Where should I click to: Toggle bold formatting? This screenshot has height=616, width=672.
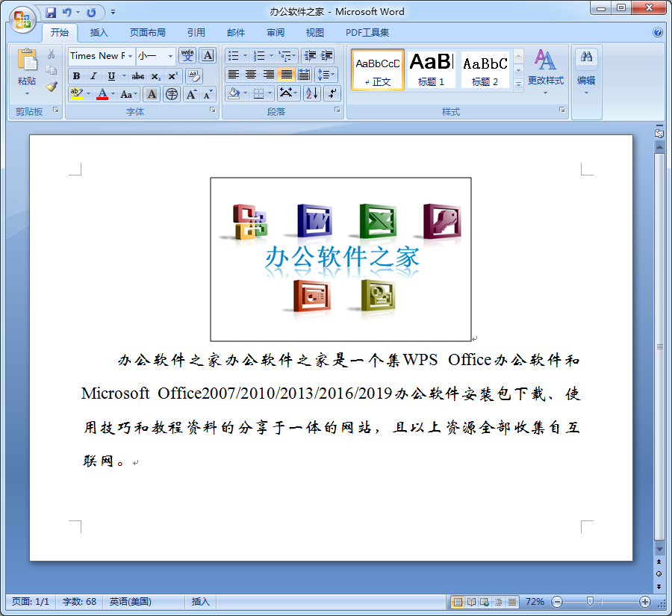76,76
